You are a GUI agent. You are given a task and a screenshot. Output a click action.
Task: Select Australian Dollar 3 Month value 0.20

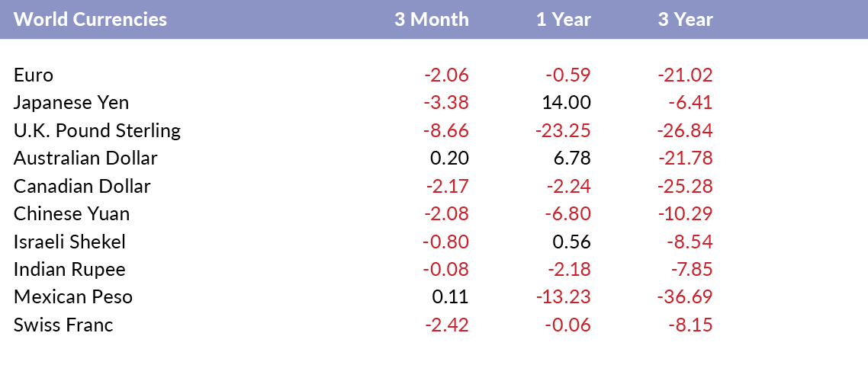tap(449, 158)
